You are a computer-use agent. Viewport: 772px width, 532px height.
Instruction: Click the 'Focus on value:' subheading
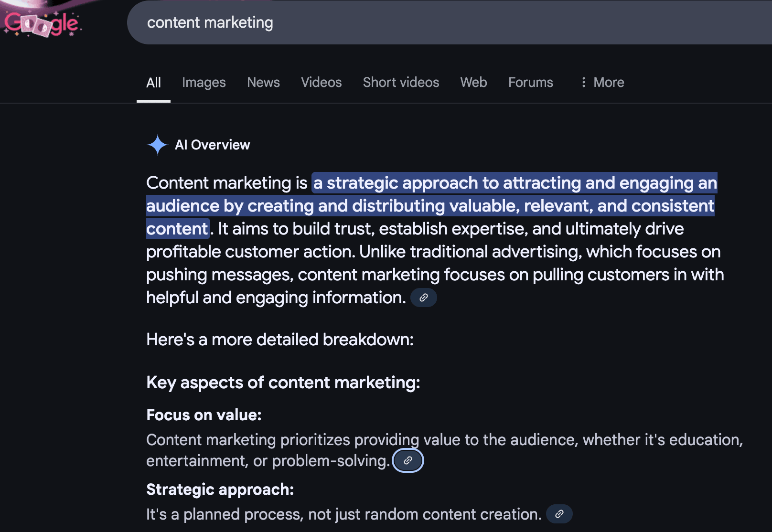(x=204, y=415)
